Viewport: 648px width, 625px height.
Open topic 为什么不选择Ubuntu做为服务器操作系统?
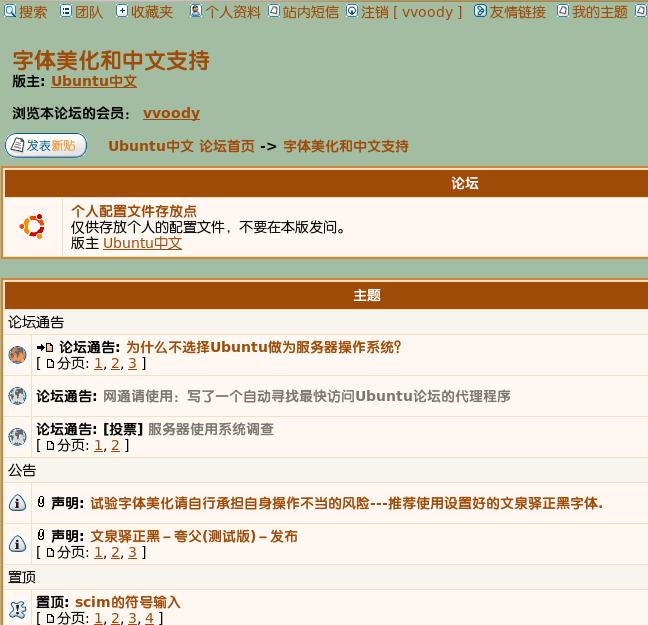click(x=264, y=347)
